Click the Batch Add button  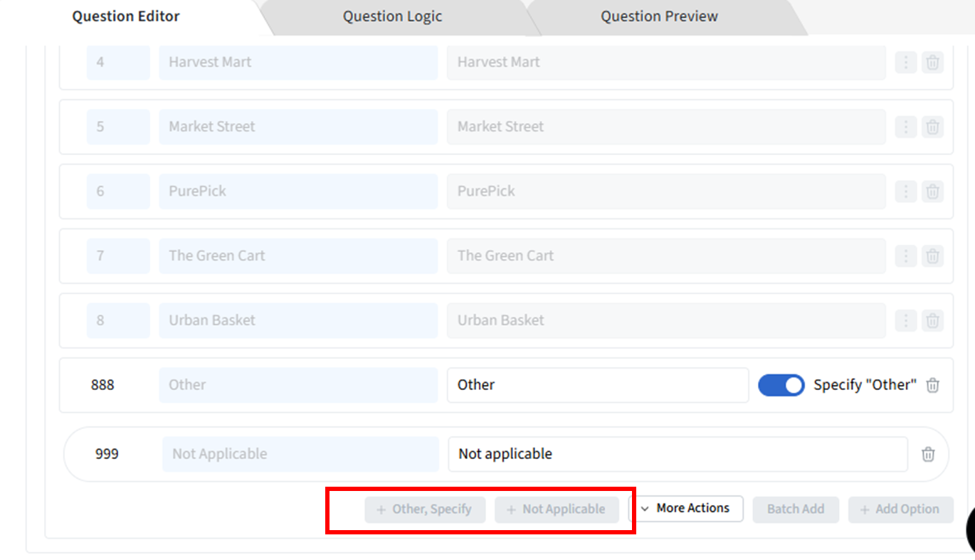[x=796, y=509]
